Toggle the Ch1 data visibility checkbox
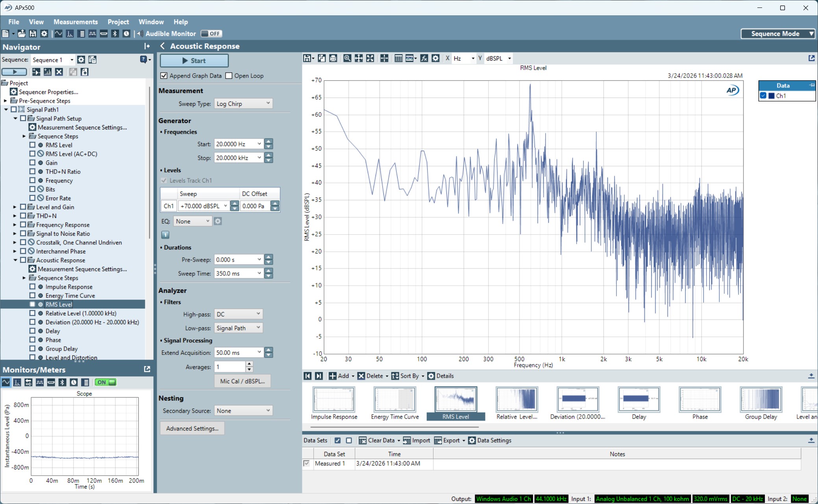The image size is (818, 504). pos(763,96)
